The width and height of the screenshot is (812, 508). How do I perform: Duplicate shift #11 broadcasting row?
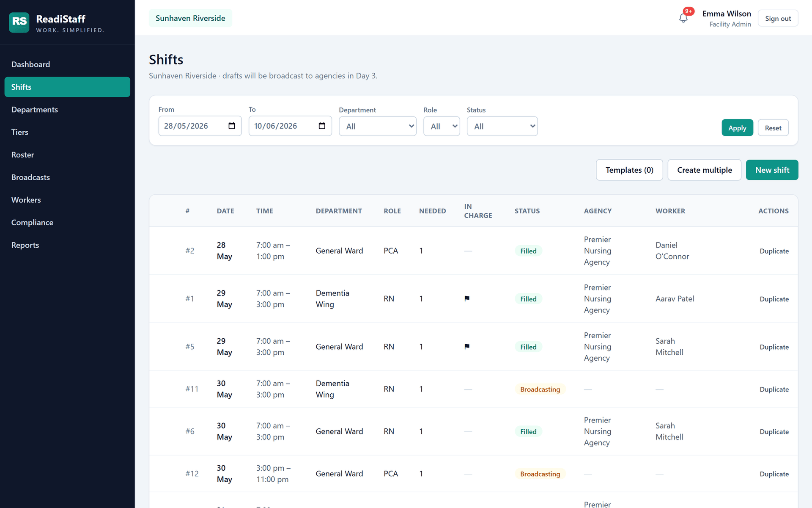[774, 389]
